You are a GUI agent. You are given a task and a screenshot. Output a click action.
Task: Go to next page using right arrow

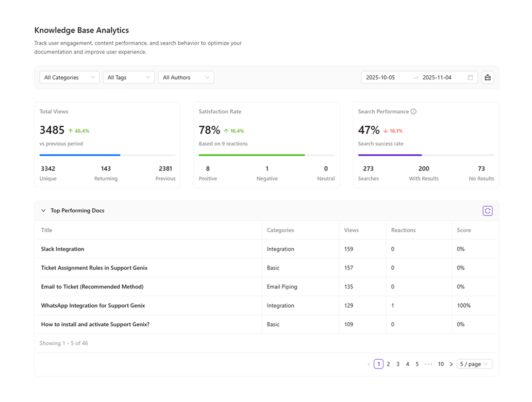point(451,364)
